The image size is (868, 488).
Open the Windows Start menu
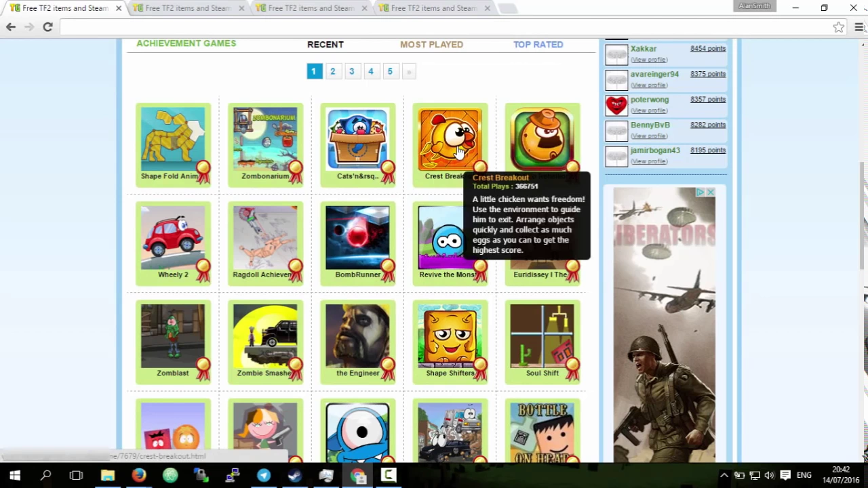click(x=15, y=475)
